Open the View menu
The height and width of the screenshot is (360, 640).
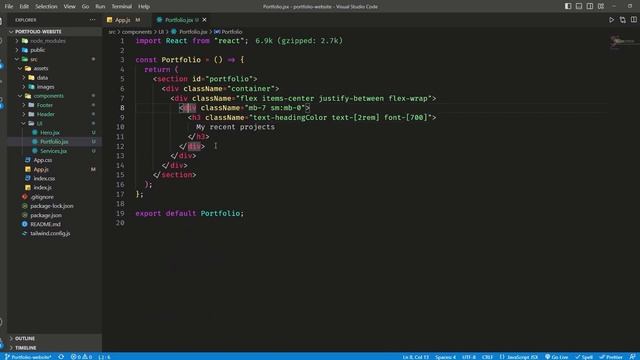pos(69,6)
